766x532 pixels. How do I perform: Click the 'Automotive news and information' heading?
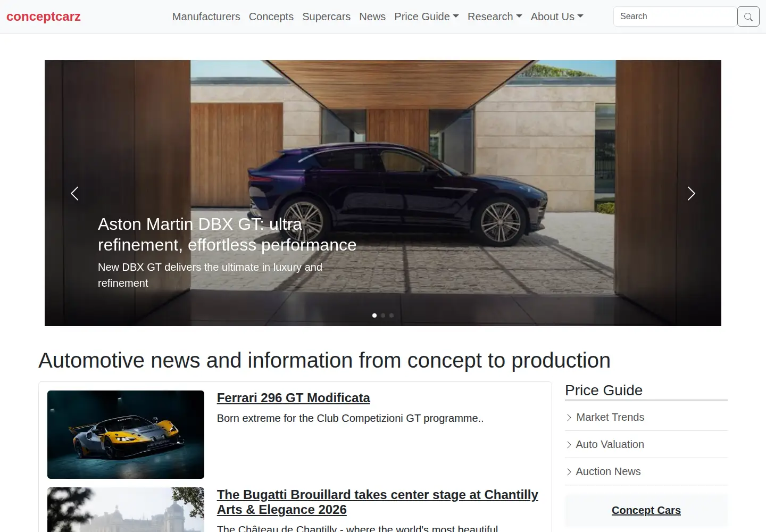(x=324, y=360)
